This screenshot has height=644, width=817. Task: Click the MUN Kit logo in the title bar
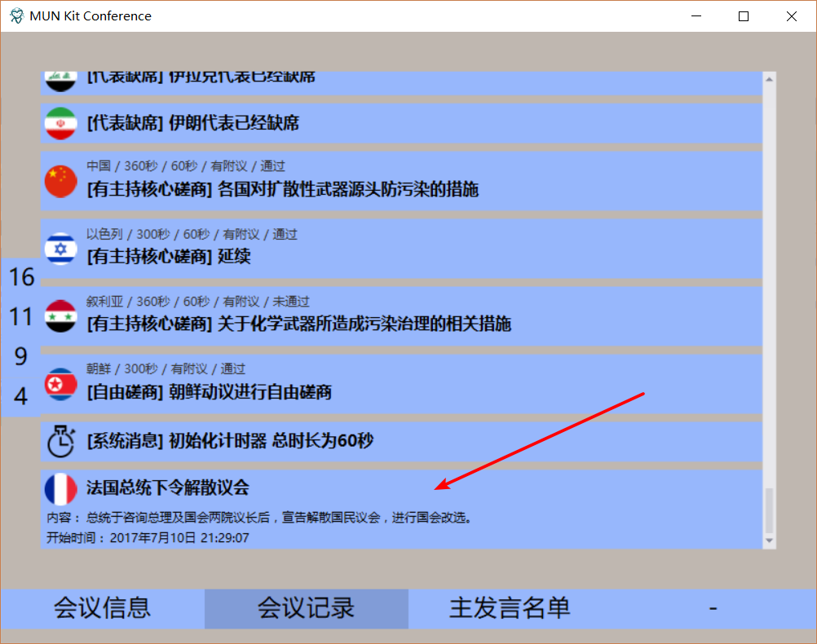15,15
